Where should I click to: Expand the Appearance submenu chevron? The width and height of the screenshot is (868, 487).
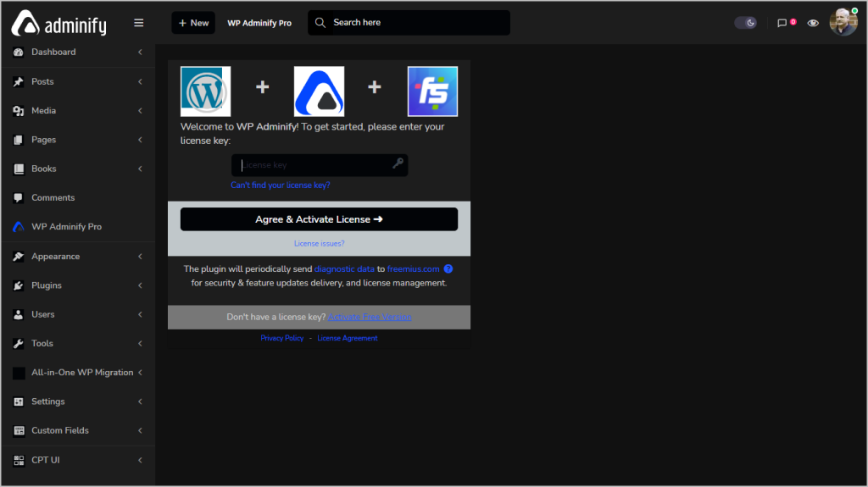[140, 257]
